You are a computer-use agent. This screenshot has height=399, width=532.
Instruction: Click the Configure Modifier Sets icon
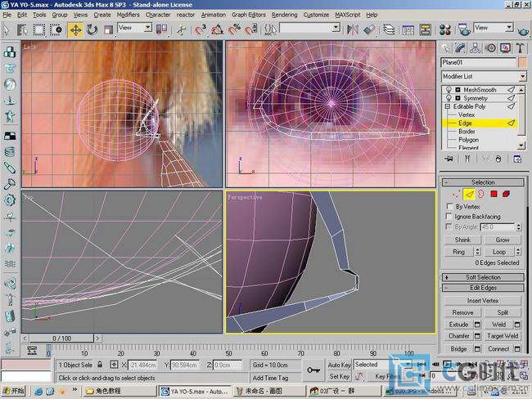coord(517,159)
